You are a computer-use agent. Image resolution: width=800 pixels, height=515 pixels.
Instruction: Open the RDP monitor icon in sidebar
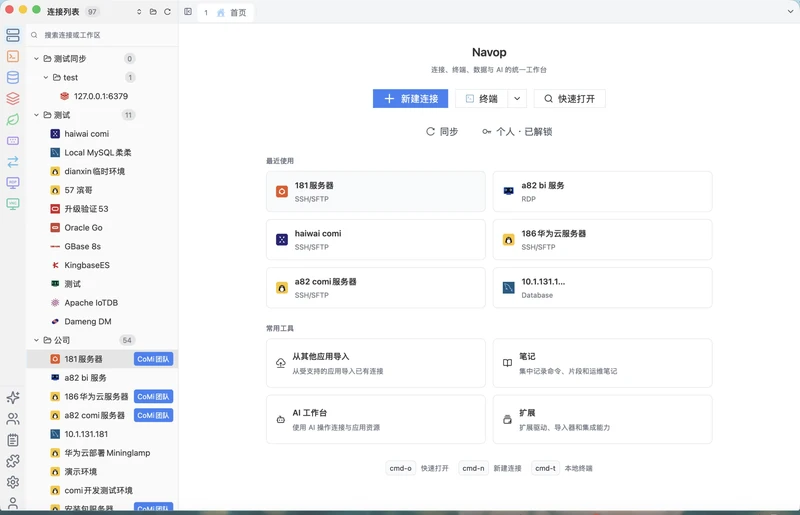pyautogui.click(x=13, y=183)
